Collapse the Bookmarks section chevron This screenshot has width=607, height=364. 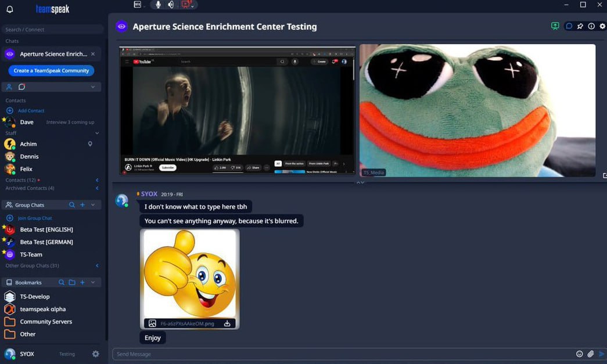[x=93, y=282]
